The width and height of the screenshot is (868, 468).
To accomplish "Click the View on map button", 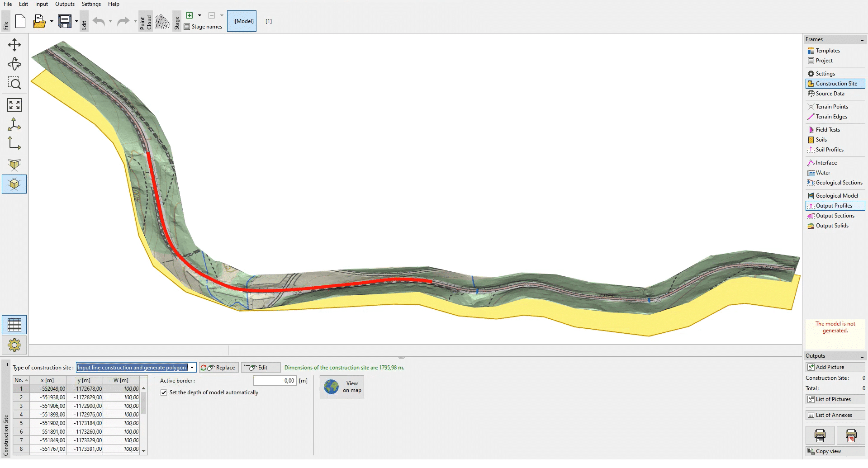I will click(342, 387).
